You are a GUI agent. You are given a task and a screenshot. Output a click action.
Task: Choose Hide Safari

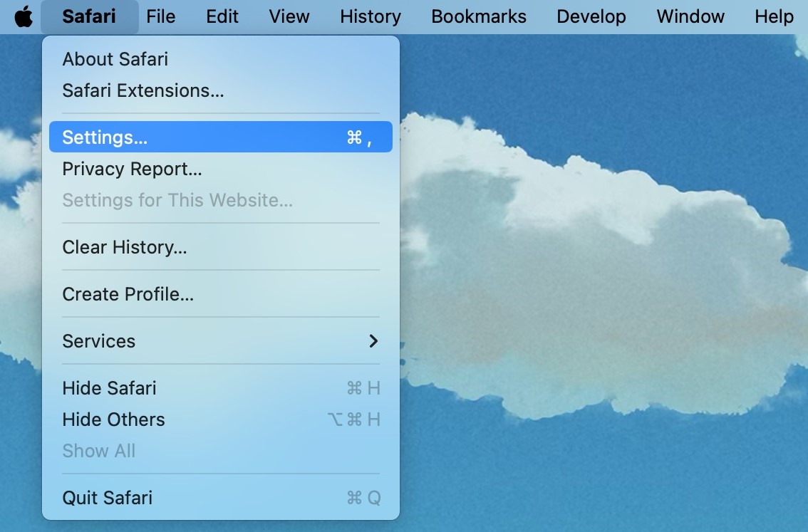[221, 388]
